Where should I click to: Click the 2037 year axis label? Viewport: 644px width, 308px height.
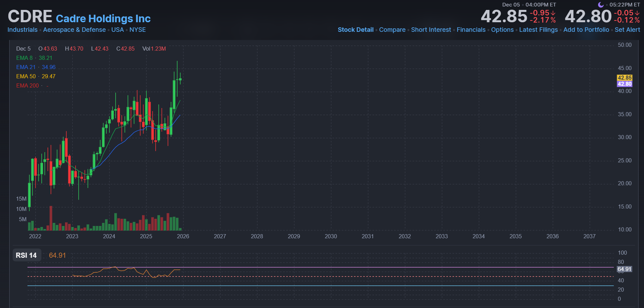[590, 236]
